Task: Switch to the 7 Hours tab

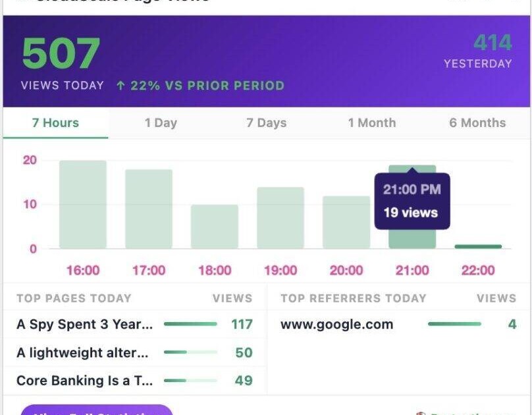Action: coord(55,123)
